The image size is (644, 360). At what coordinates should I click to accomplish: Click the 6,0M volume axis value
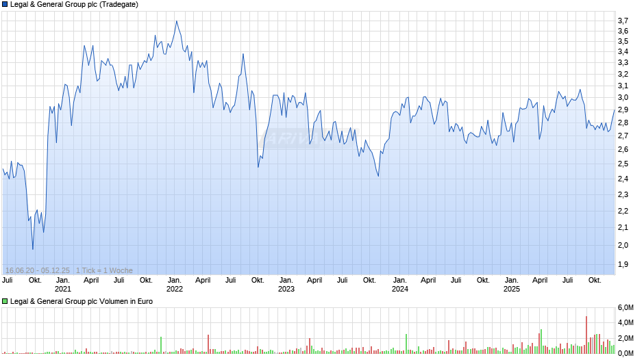(x=626, y=307)
